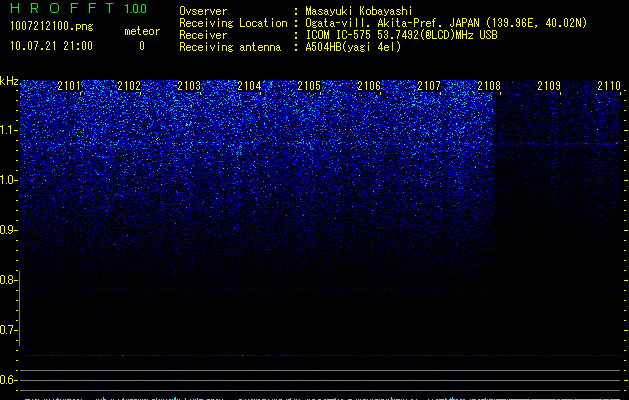
Task: Click the 2102 time marker
Action: (129, 86)
